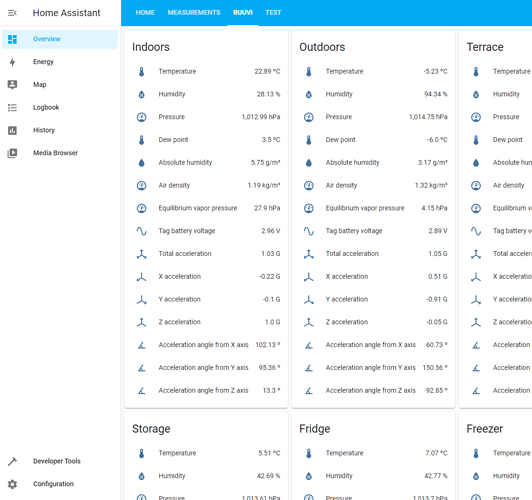Click the Indoors Total acceleration axis icon
Viewport: 532px width, 500px height.
tap(141, 254)
